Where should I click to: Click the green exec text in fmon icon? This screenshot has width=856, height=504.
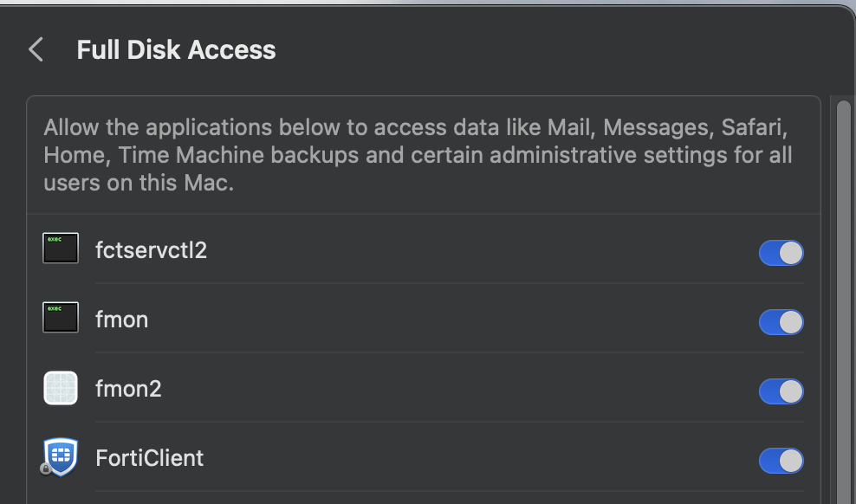pyautogui.click(x=55, y=309)
